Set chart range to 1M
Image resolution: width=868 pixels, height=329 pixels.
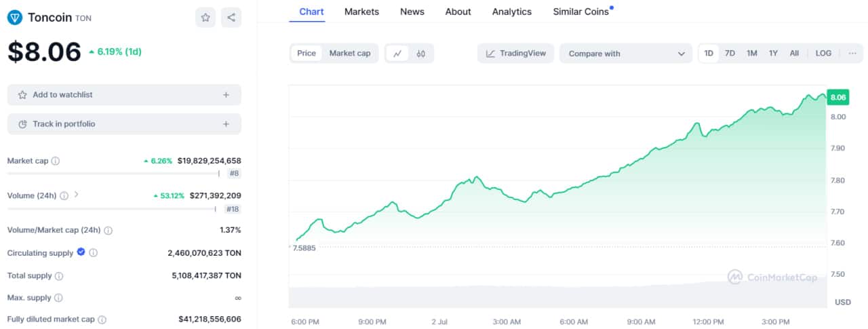[x=752, y=53]
